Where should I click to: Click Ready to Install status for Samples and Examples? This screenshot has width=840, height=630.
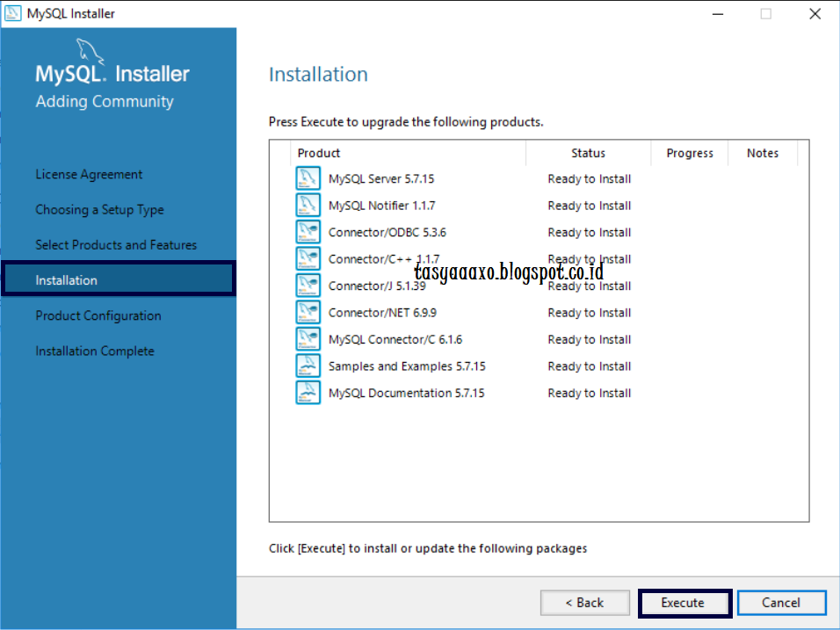tap(590, 366)
